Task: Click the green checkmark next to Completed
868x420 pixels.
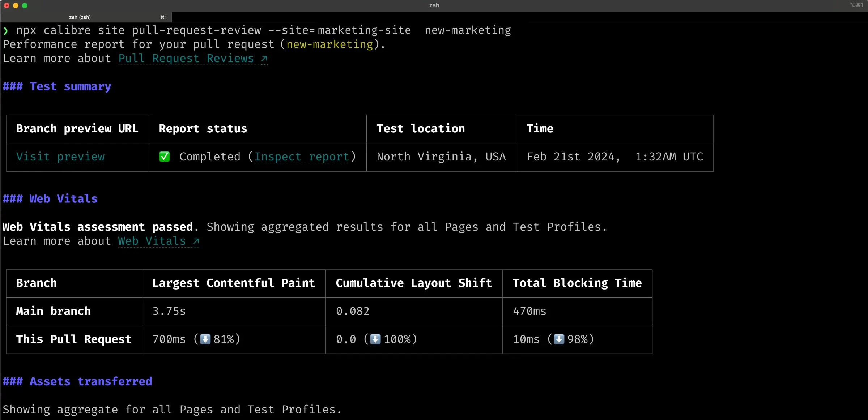Action: click(164, 157)
